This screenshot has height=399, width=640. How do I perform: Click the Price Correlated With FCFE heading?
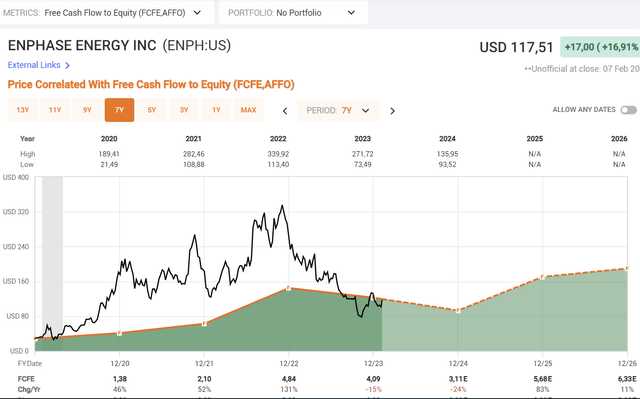tap(151, 84)
